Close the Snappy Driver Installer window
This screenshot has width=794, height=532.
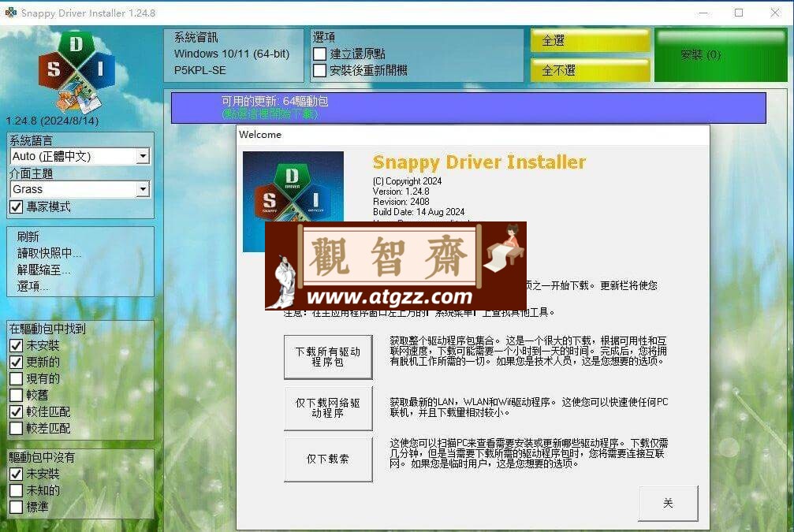[775, 13]
